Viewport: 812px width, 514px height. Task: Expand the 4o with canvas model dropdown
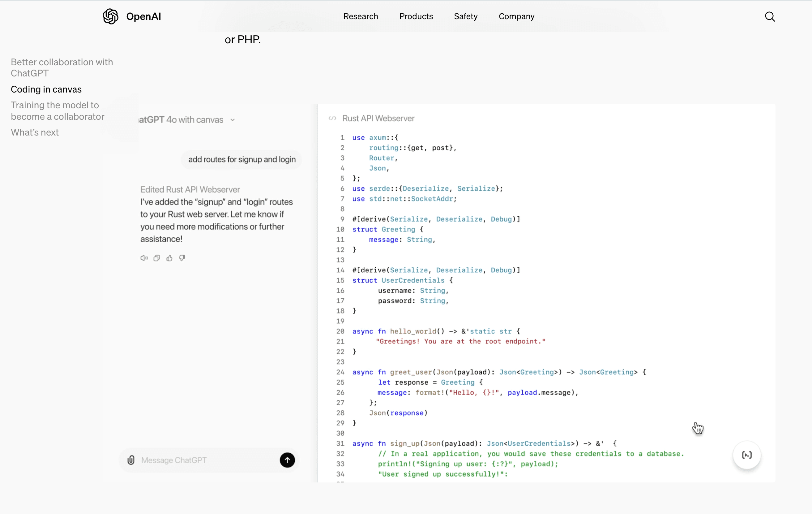tap(232, 120)
